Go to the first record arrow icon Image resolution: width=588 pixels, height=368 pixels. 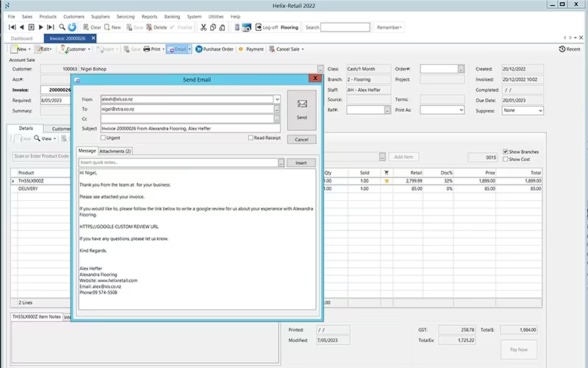click(x=12, y=27)
